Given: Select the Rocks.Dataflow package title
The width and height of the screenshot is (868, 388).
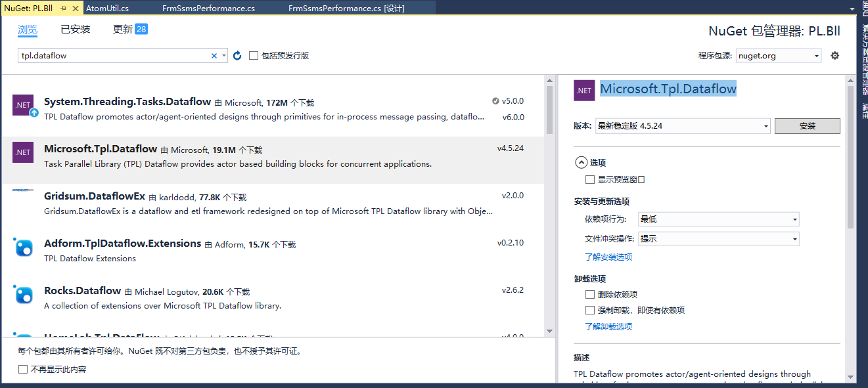Looking at the screenshot, I should pyautogui.click(x=83, y=291).
